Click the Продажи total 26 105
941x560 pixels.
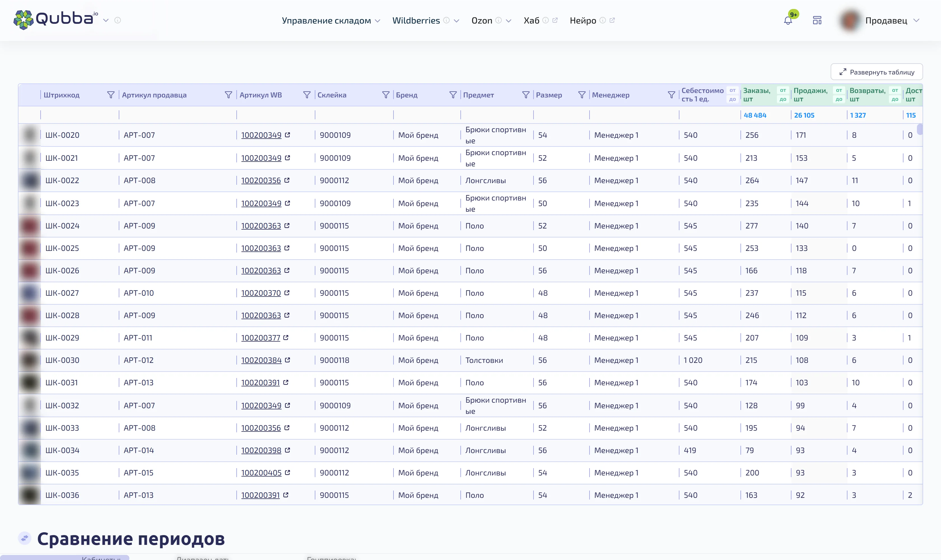pyautogui.click(x=804, y=115)
